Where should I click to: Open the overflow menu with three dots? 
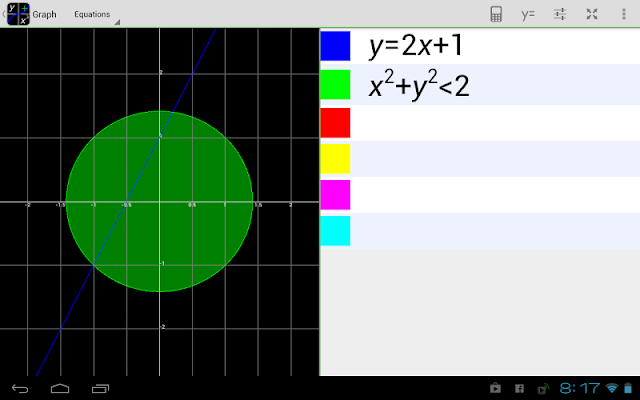(x=624, y=14)
